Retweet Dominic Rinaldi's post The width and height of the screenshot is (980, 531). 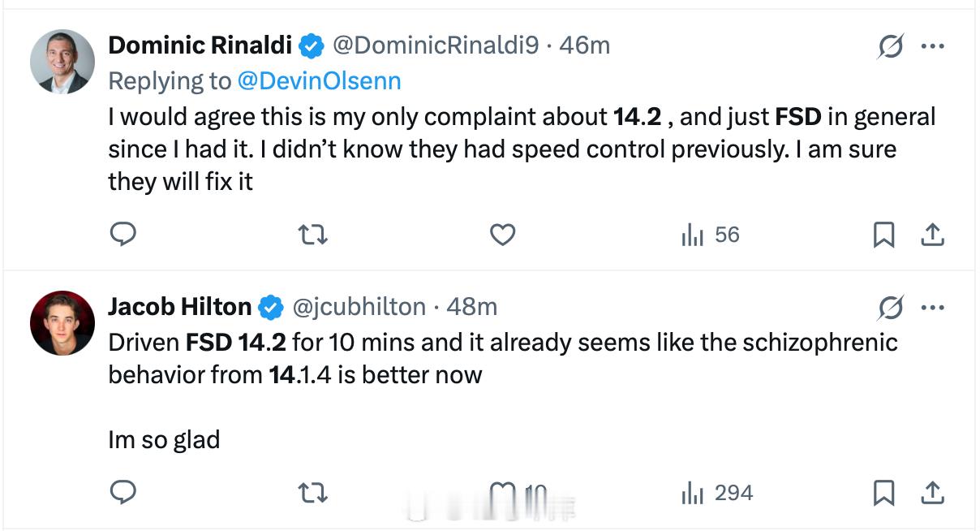(313, 235)
